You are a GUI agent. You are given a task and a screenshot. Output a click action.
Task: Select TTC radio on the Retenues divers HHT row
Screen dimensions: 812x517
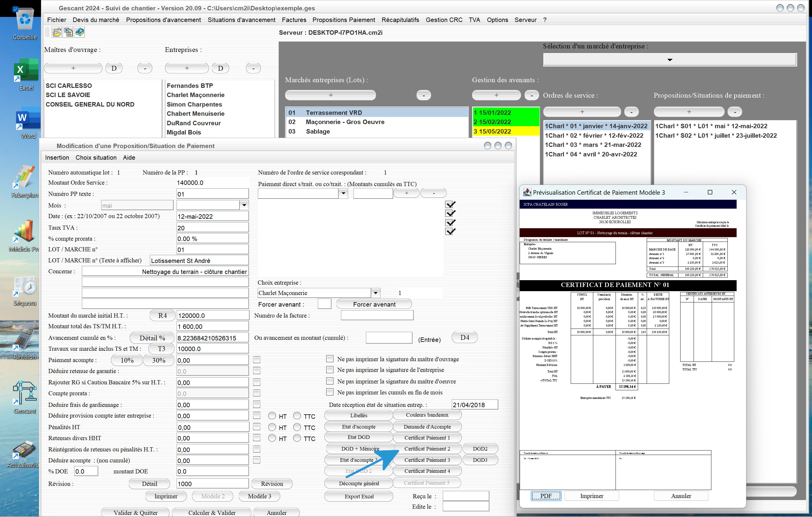pyautogui.click(x=297, y=438)
